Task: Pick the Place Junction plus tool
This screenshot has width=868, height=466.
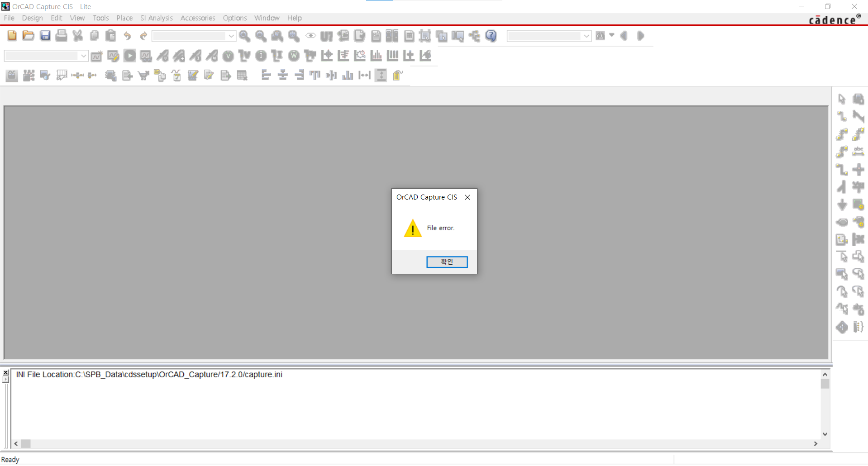Action: pos(858,169)
